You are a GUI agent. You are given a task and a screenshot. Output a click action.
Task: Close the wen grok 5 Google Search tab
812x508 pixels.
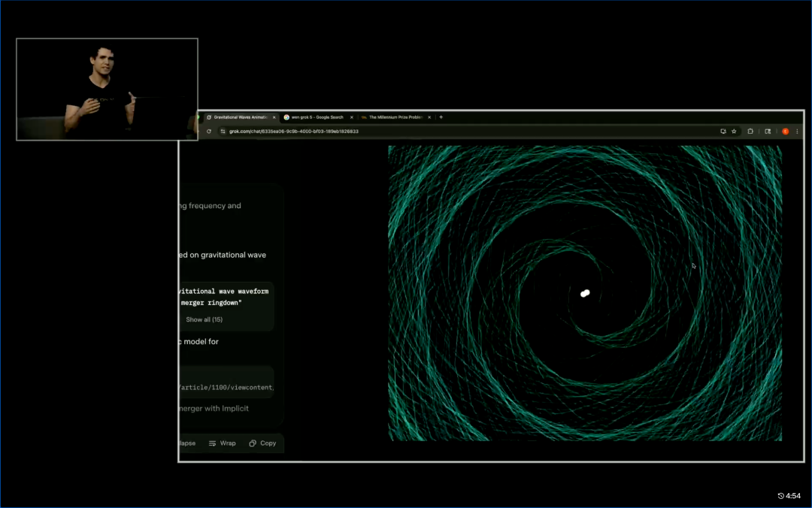pos(351,117)
